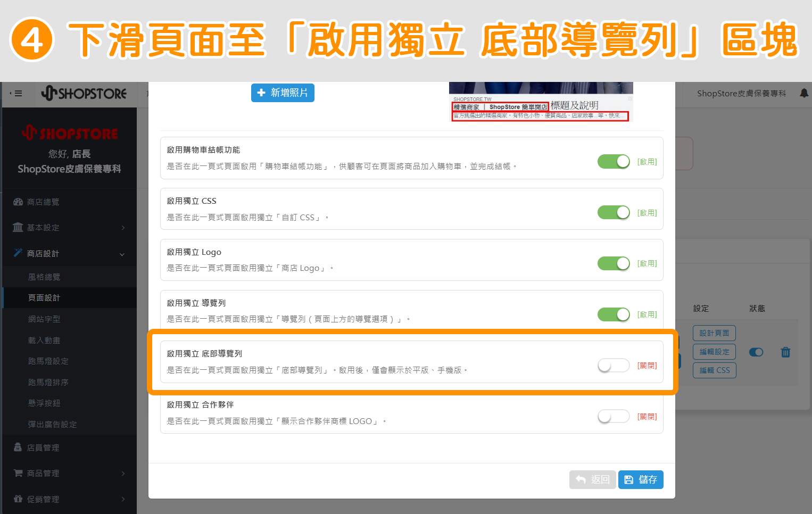
Task: Click 編輯 CSS button
Action: [x=714, y=370]
